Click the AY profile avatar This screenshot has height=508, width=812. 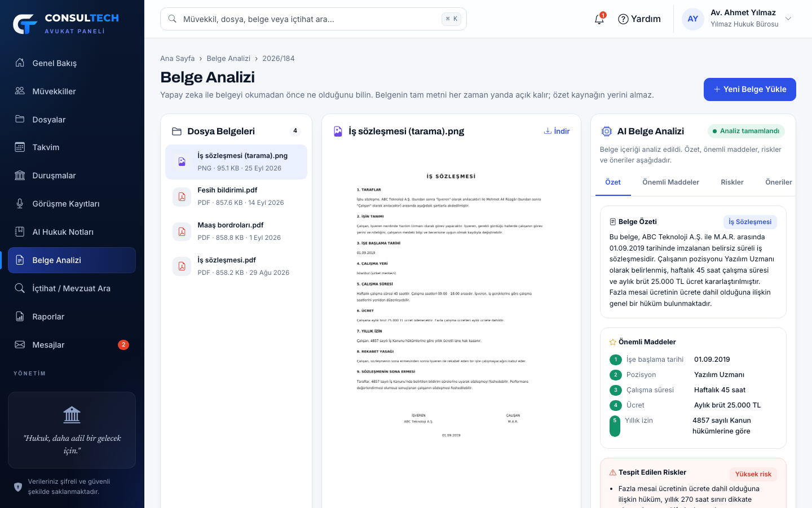(693, 19)
